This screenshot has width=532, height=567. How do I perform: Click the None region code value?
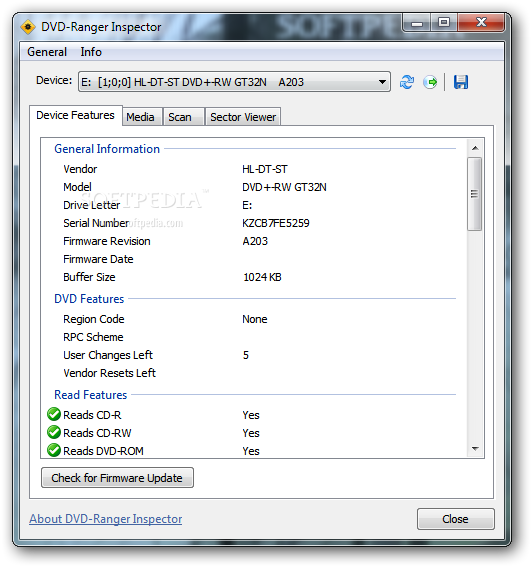[x=255, y=319]
